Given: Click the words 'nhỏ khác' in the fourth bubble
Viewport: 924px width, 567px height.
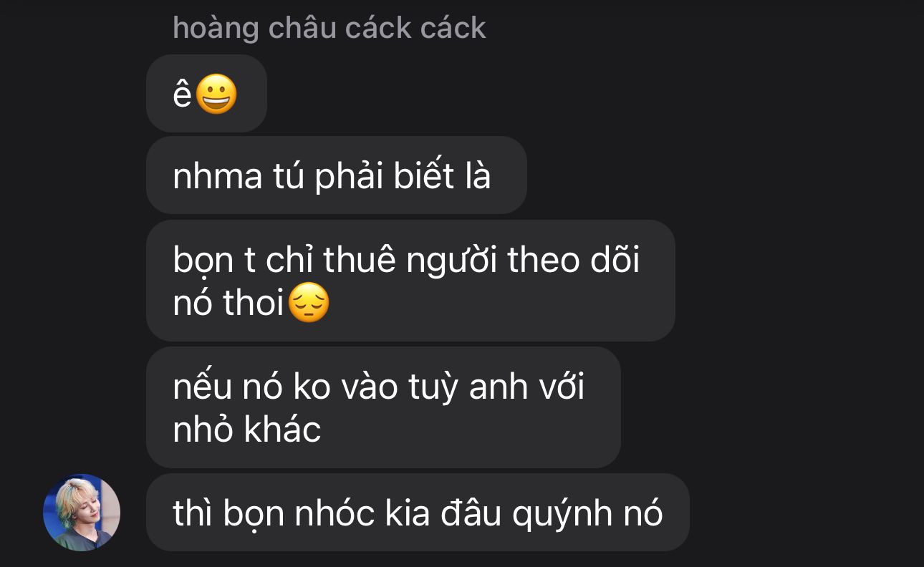Looking at the screenshot, I should tap(247, 430).
